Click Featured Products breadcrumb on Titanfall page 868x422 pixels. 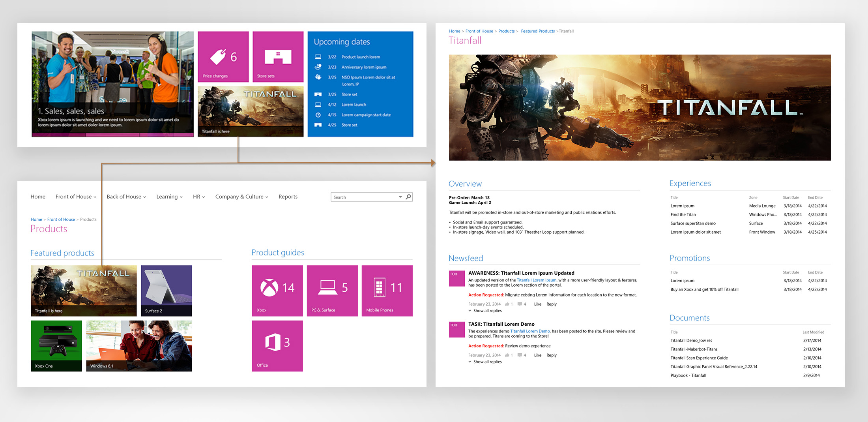[538, 31]
